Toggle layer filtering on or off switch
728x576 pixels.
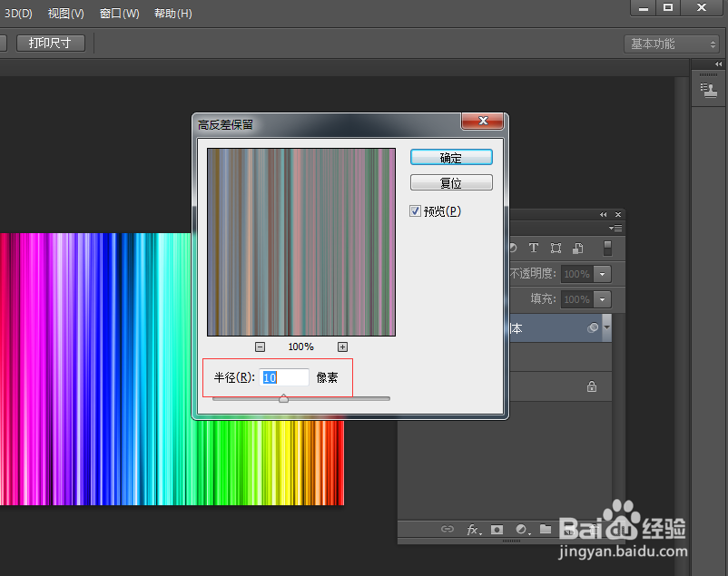(x=608, y=247)
